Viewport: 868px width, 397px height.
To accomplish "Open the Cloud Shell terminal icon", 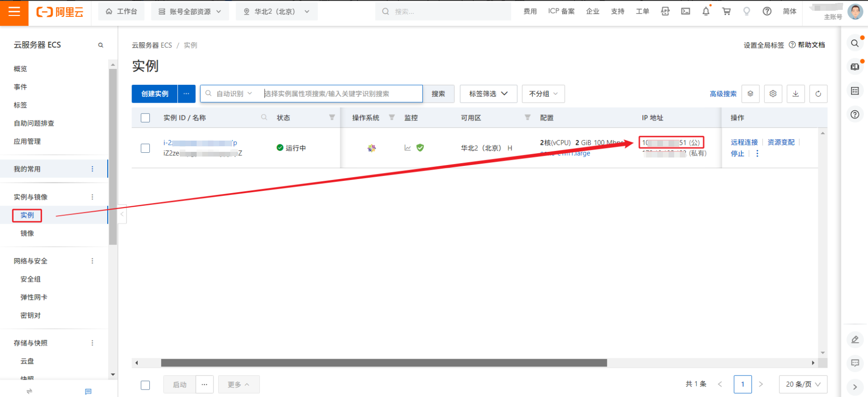I will coord(685,11).
